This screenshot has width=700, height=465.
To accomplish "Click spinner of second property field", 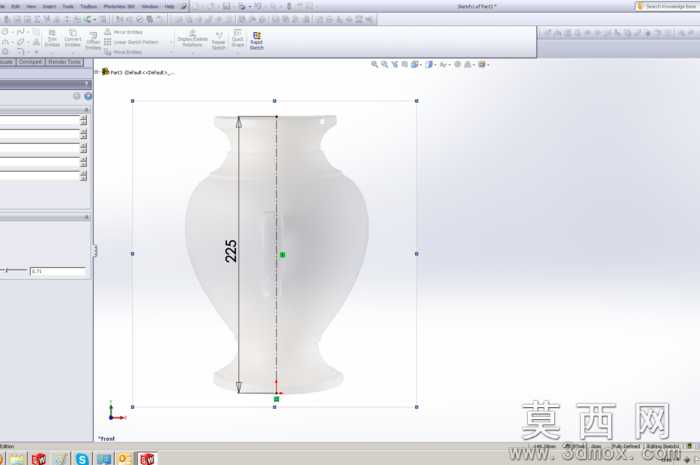I will tap(83, 134).
